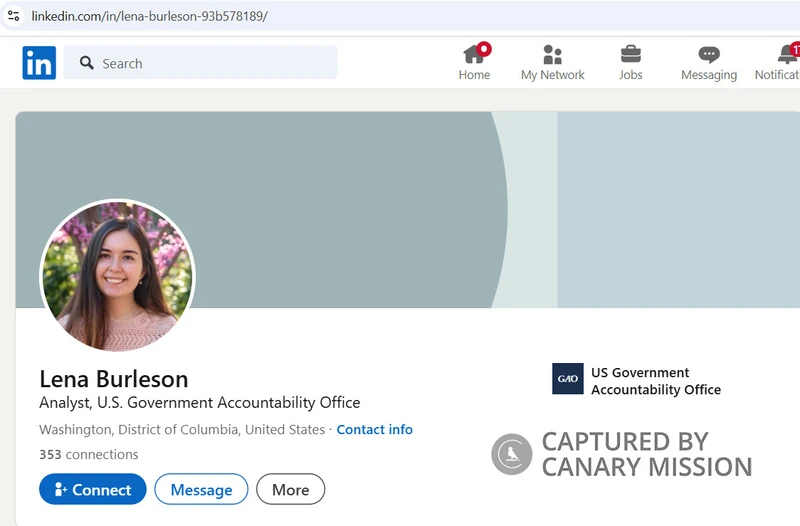Open the Home feed icon
Viewport: 800px width, 526px height.
[x=475, y=54]
